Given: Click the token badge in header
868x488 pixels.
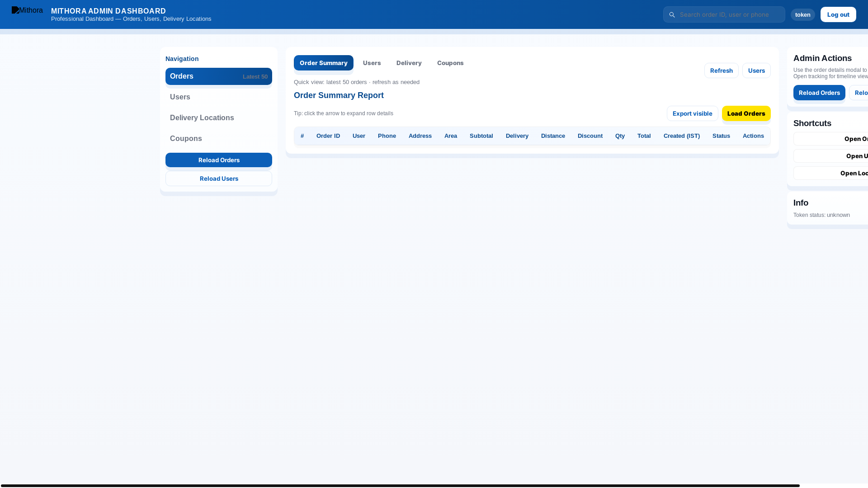Looking at the screenshot, I should [x=802, y=14].
